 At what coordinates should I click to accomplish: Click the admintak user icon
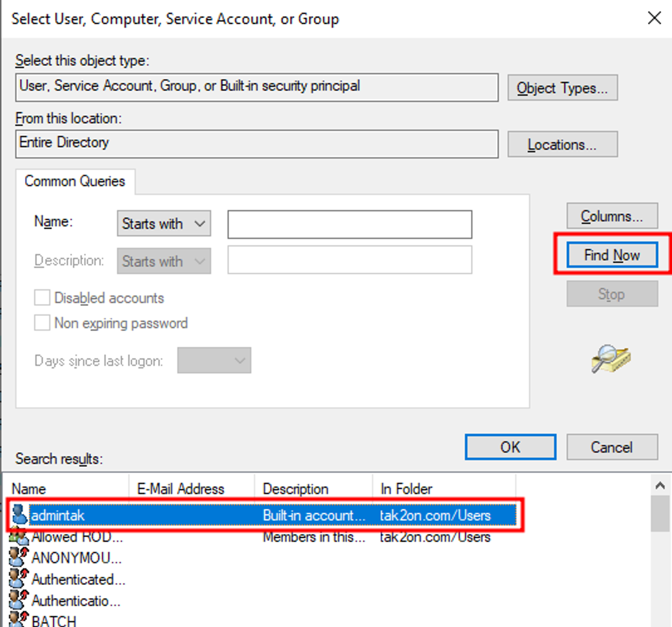click(x=19, y=515)
